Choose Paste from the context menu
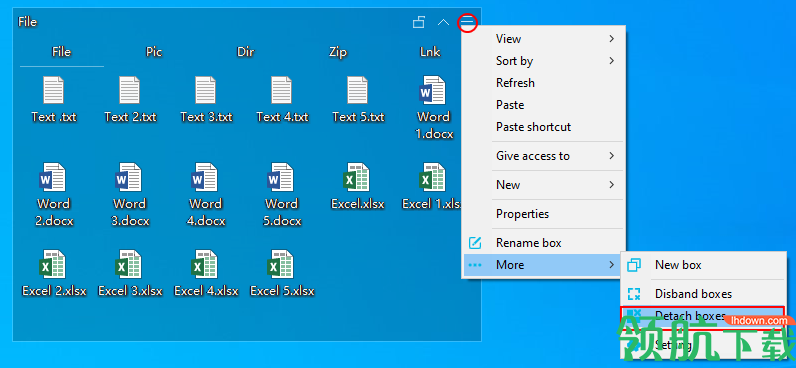This screenshot has height=368, width=796. [543, 105]
